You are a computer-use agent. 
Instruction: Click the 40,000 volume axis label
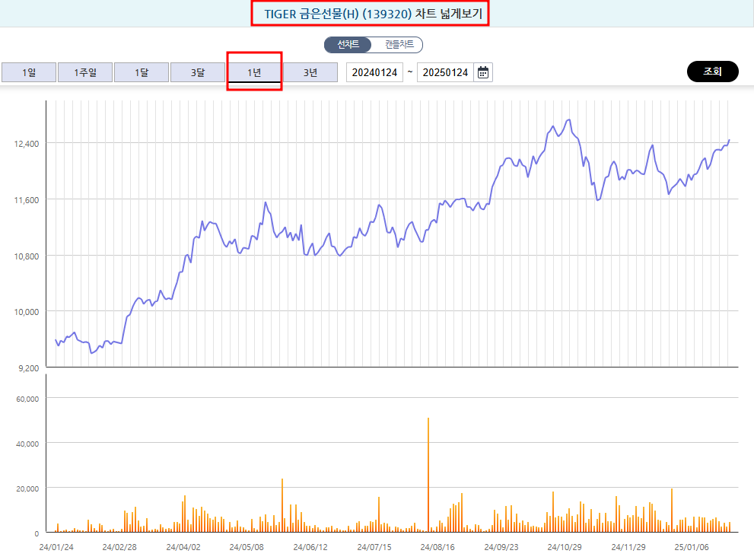point(27,444)
